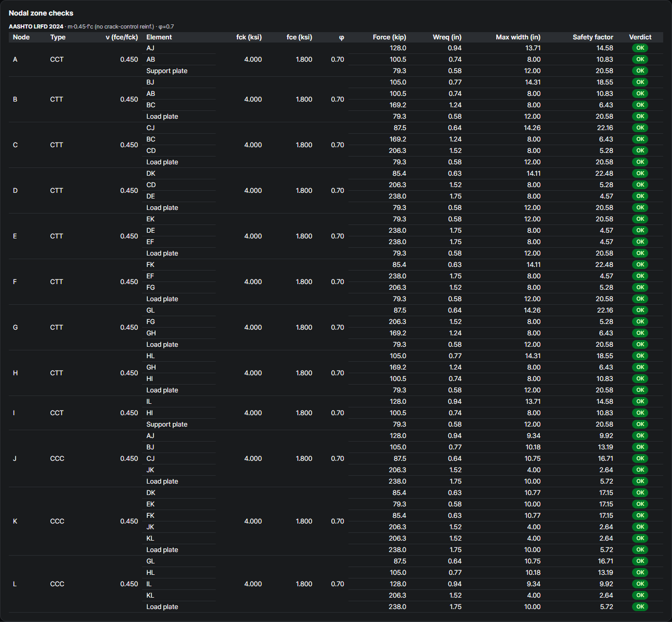Click element "CJ" under node C
This screenshot has height=622, width=672.
pos(150,128)
